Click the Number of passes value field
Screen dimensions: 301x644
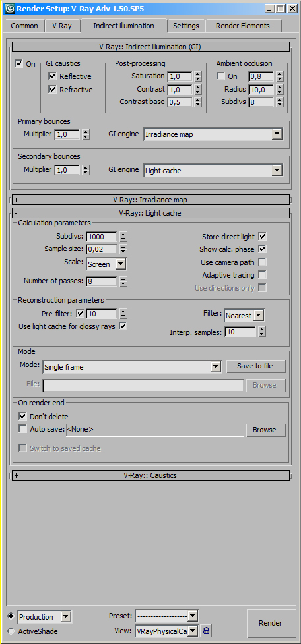(x=102, y=281)
